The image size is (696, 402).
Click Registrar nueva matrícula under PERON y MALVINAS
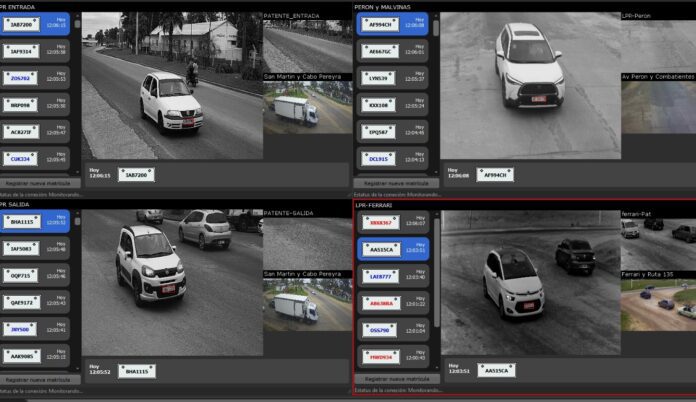click(396, 183)
